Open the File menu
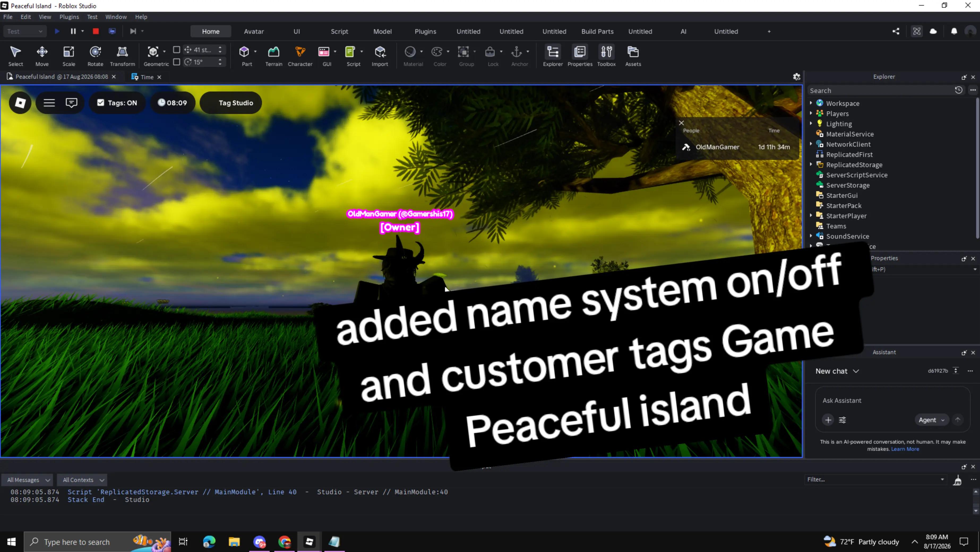The height and width of the screenshot is (552, 980). tap(8, 17)
